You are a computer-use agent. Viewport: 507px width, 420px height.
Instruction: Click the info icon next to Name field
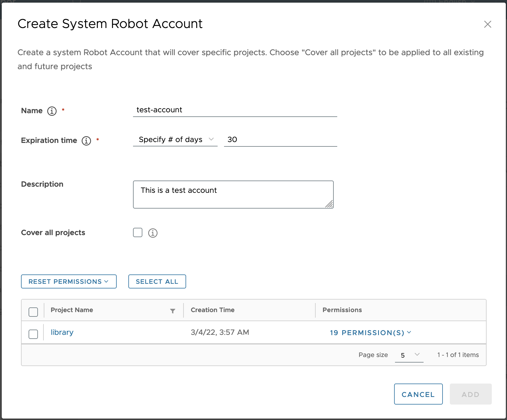[x=52, y=111]
